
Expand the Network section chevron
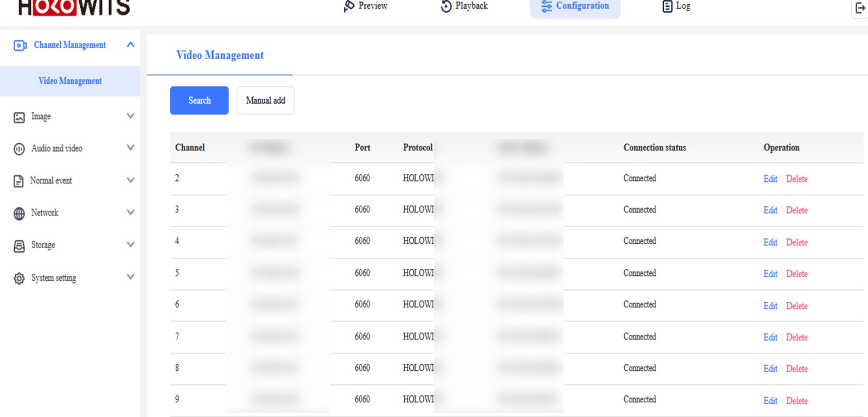[130, 212]
